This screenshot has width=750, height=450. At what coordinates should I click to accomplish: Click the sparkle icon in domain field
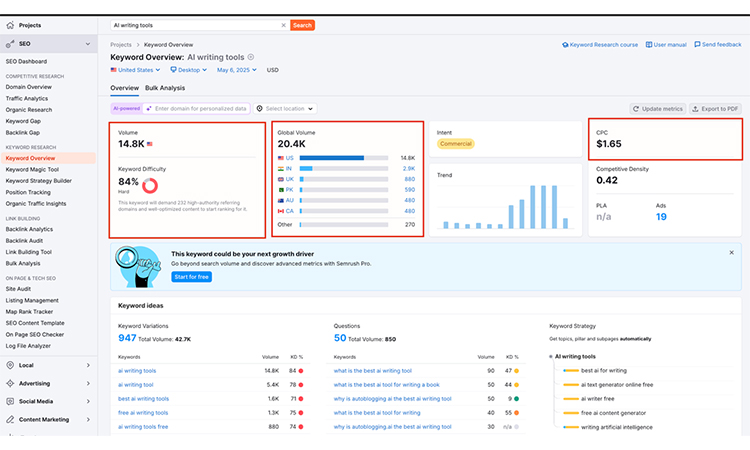149,109
